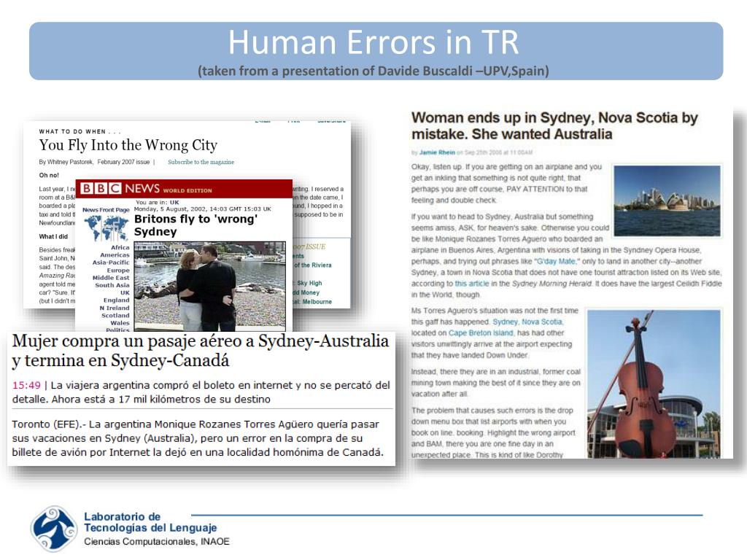This screenshot has width=747, height=560.
Task: Select Europe in BBC region list
Action: tap(118, 270)
